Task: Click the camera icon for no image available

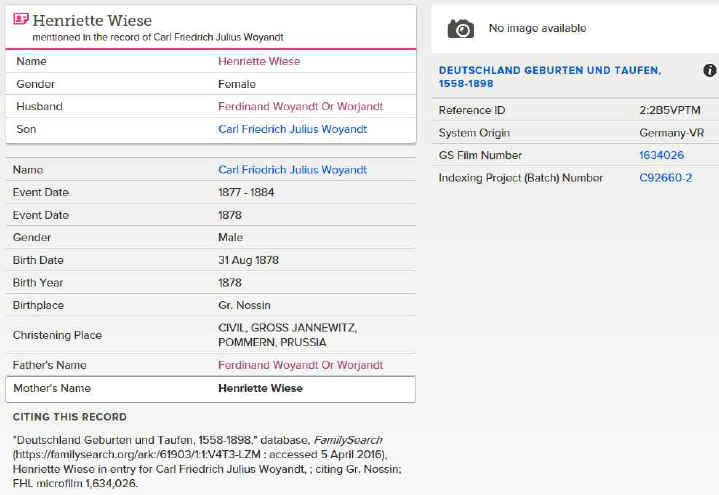Action: [460, 29]
